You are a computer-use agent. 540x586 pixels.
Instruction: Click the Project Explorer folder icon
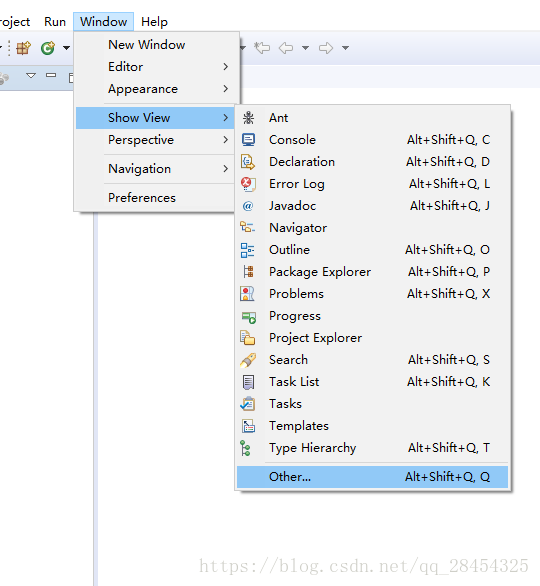click(x=247, y=338)
